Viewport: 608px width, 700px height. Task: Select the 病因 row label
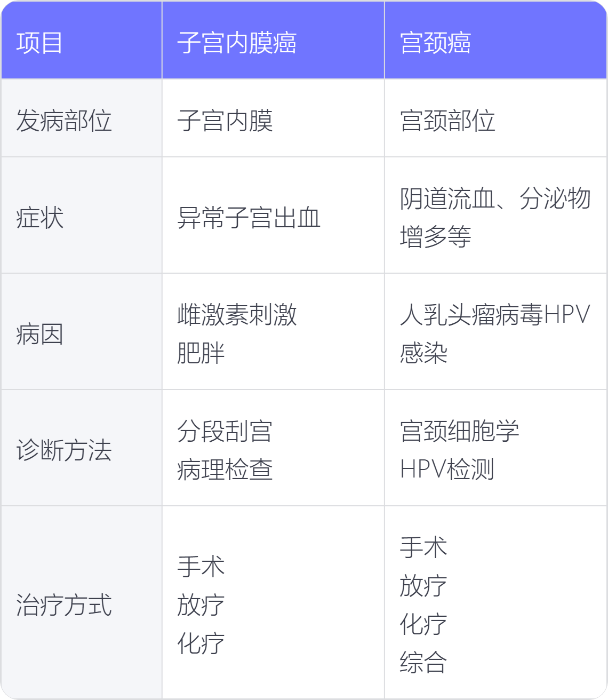tap(81, 332)
